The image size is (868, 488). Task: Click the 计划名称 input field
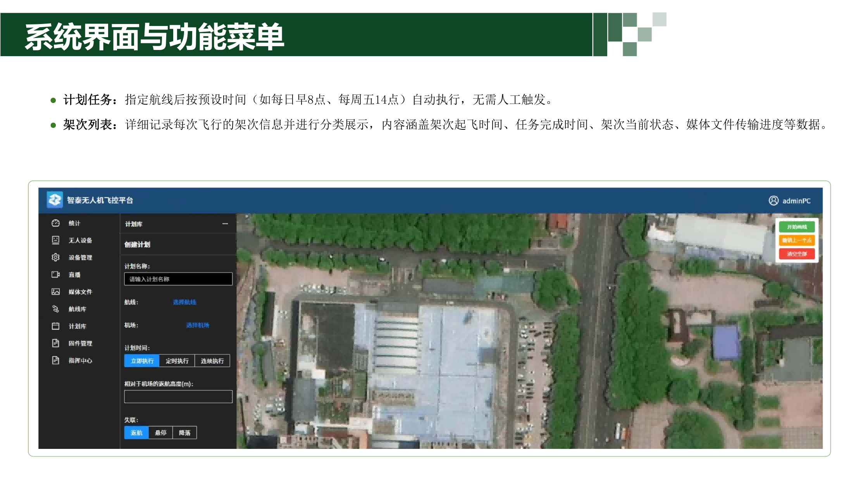pos(178,279)
